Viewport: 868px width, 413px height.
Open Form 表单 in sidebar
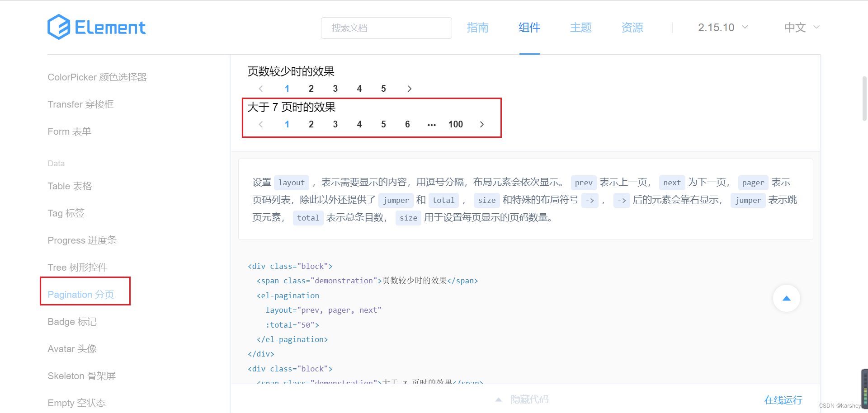pyautogui.click(x=70, y=131)
